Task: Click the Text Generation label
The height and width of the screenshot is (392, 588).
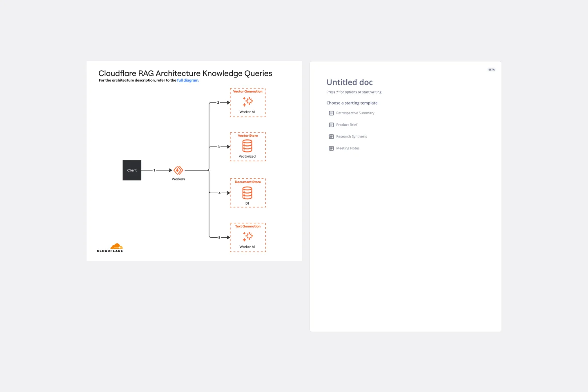Action: 248,226
